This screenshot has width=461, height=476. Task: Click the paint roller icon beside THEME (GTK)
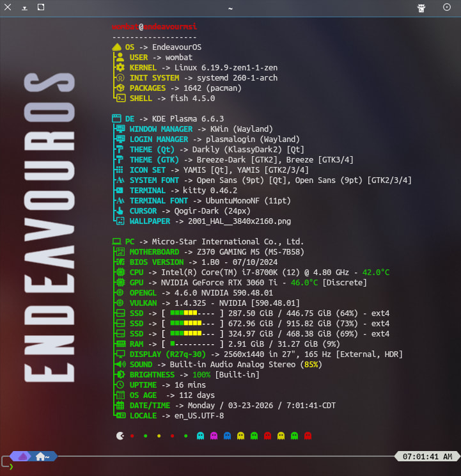pos(120,160)
